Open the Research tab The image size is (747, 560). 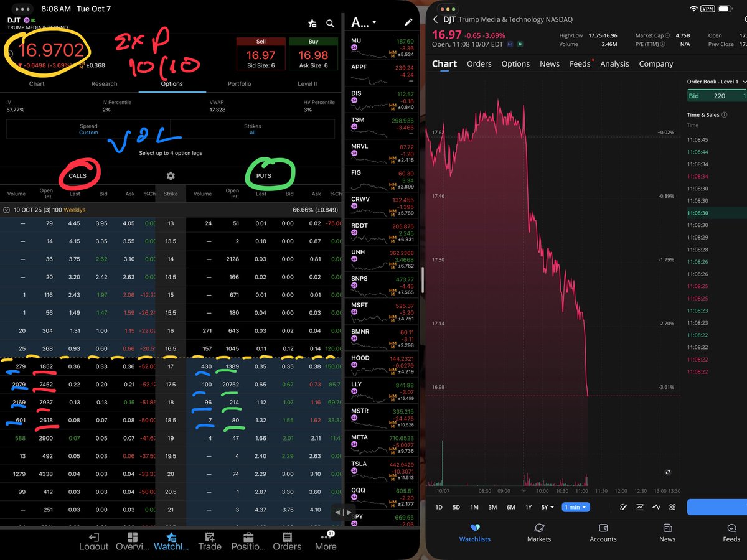click(104, 83)
